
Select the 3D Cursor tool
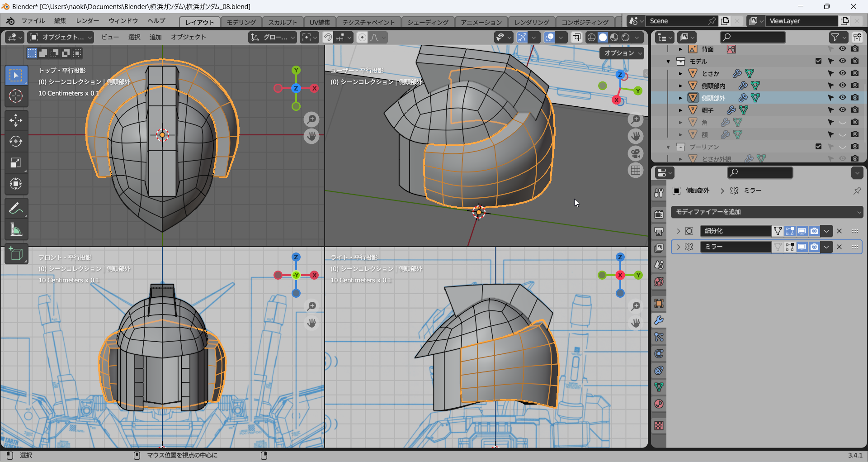[16, 96]
